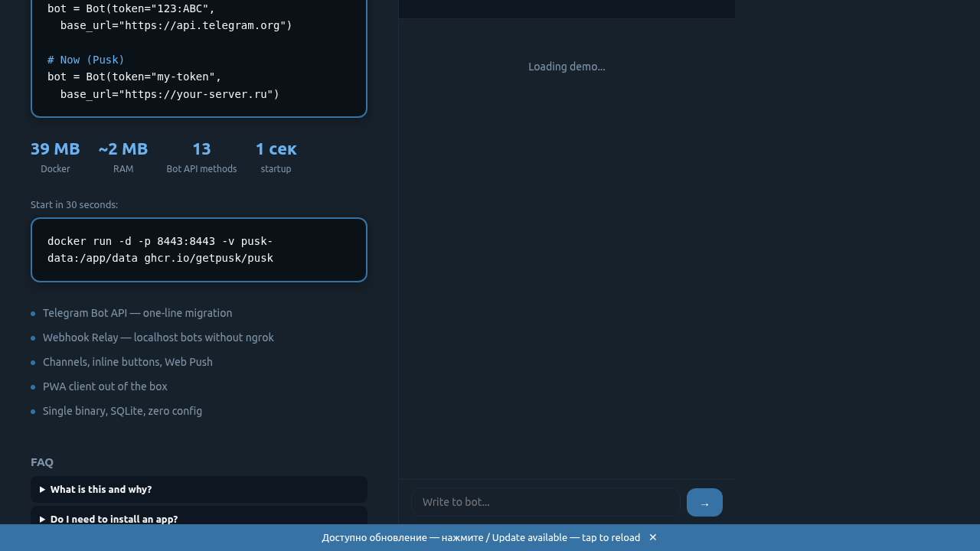The width and height of the screenshot is (980, 551).
Task: Focus the Write to bot field
Action: [545, 502]
